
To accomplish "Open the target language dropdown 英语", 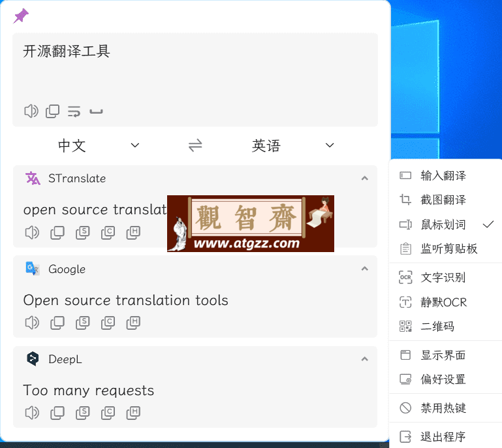I will point(293,146).
